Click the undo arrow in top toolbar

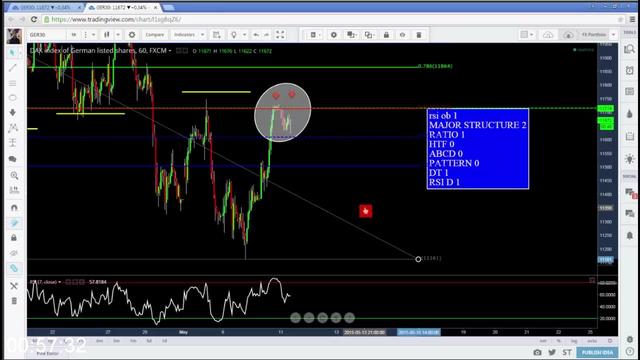pyautogui.click(x=256, y=35)
